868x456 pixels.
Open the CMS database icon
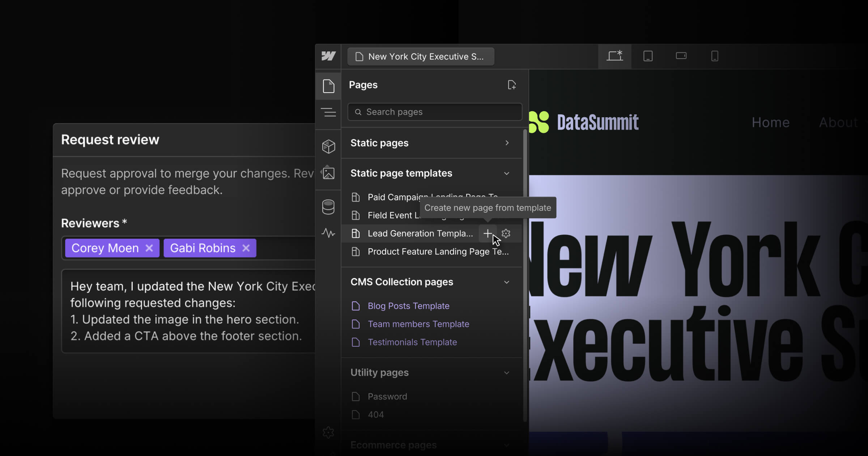328,207
